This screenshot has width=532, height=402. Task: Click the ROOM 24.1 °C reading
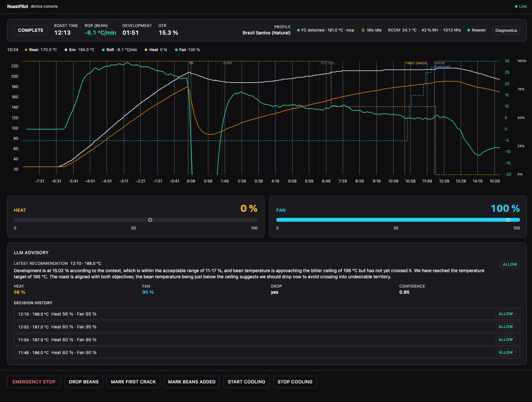(402, 30)
